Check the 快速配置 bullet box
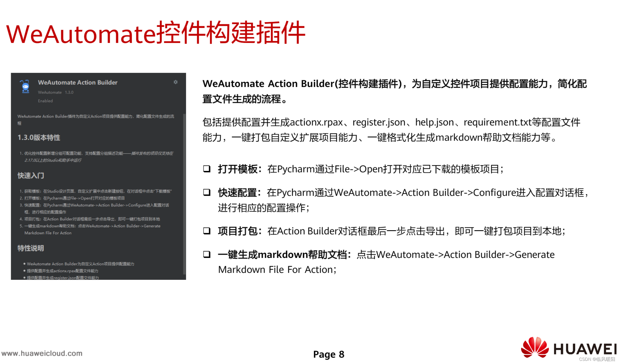 tap(207, 192)
